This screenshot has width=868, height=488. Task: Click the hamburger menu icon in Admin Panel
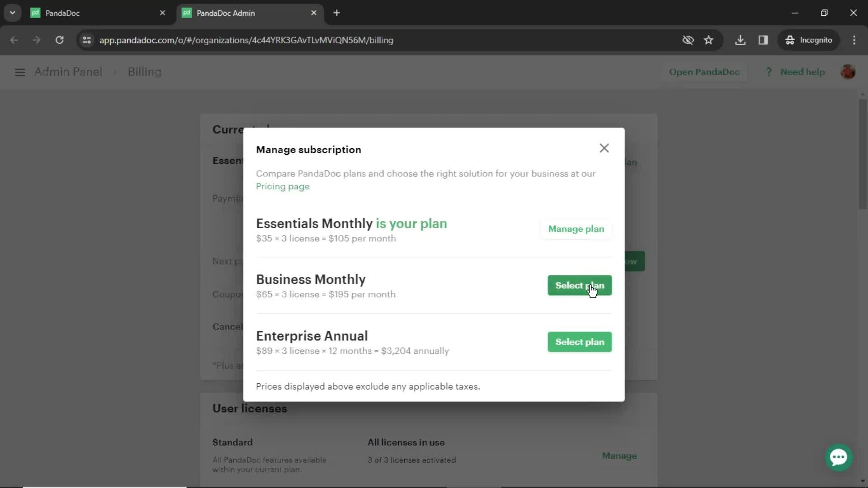pos(20,71)
